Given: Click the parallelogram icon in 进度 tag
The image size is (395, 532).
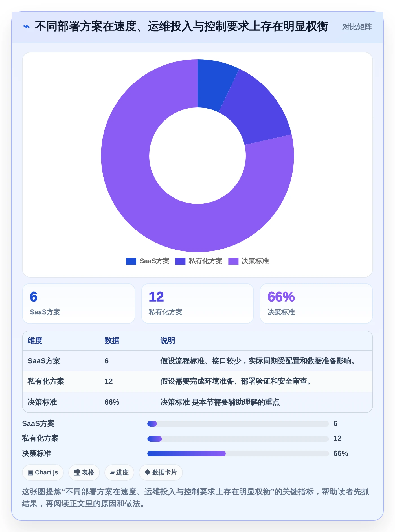Looking at the screenshot, I should click(x=112, y=473).
